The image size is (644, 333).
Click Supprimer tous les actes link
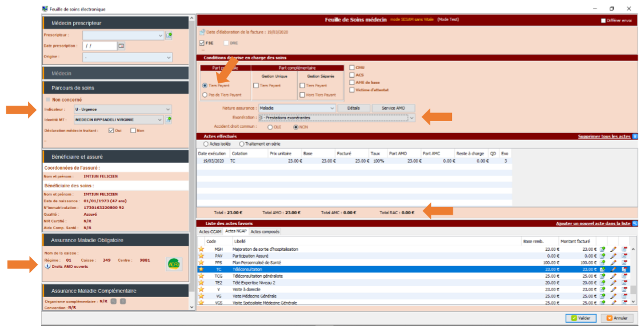click(604, 137)
